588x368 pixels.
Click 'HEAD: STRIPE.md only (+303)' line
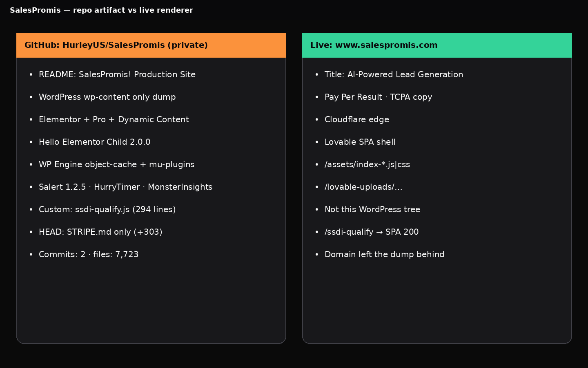tap(100, 232)
